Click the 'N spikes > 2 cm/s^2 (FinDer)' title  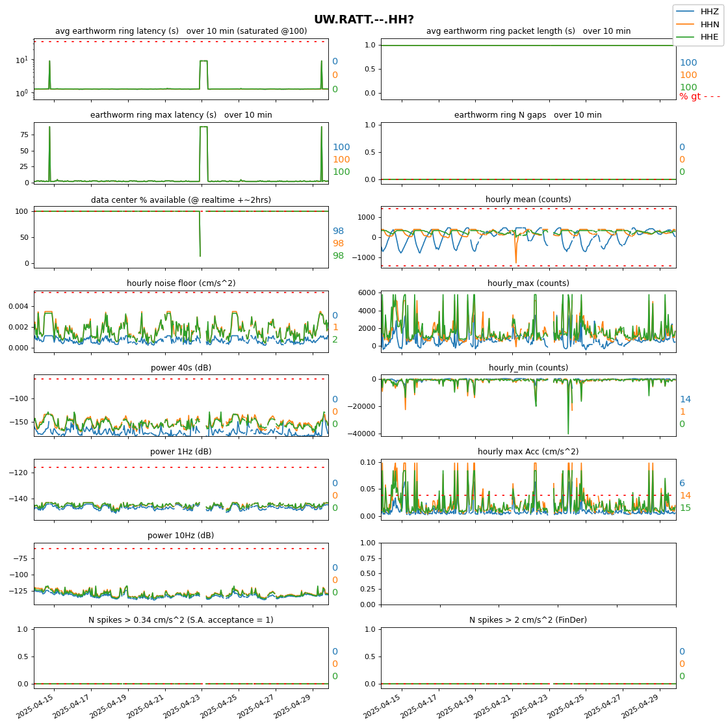(x=528, y=620)
